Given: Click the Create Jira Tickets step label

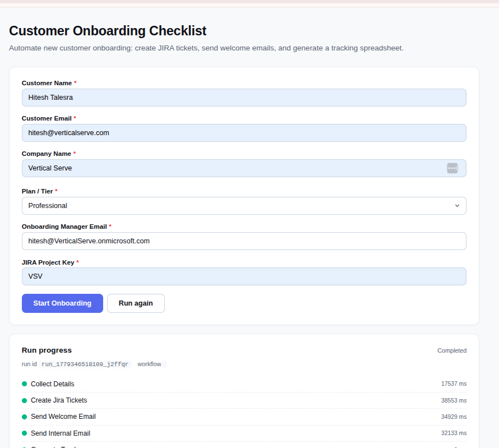Looking at the screenshot, I should pyautogui.click(x=59, y=400).
